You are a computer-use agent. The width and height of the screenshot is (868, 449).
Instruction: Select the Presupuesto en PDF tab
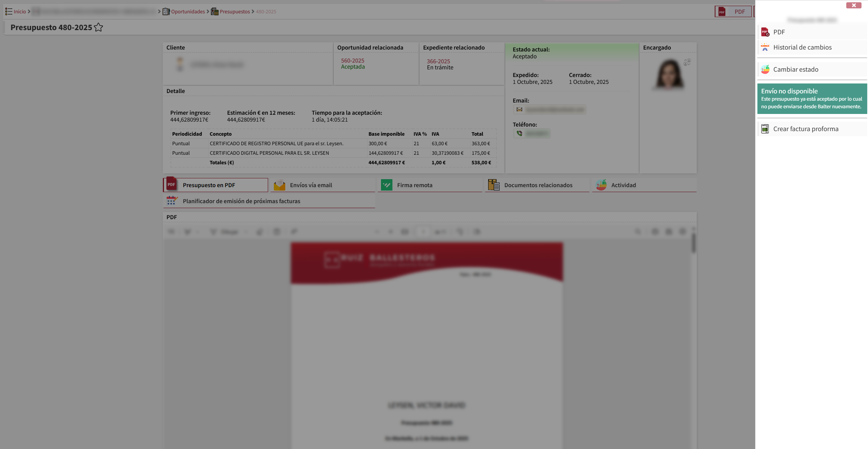209,185
